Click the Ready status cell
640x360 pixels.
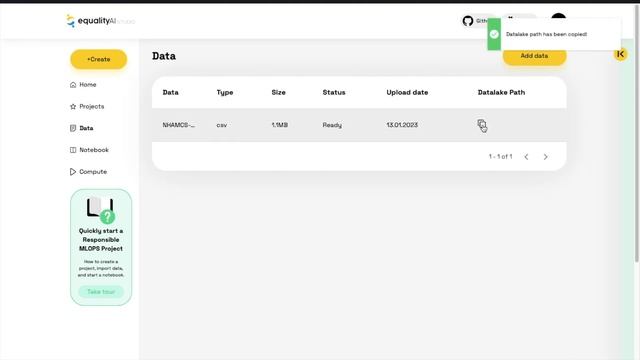(332, 125)
